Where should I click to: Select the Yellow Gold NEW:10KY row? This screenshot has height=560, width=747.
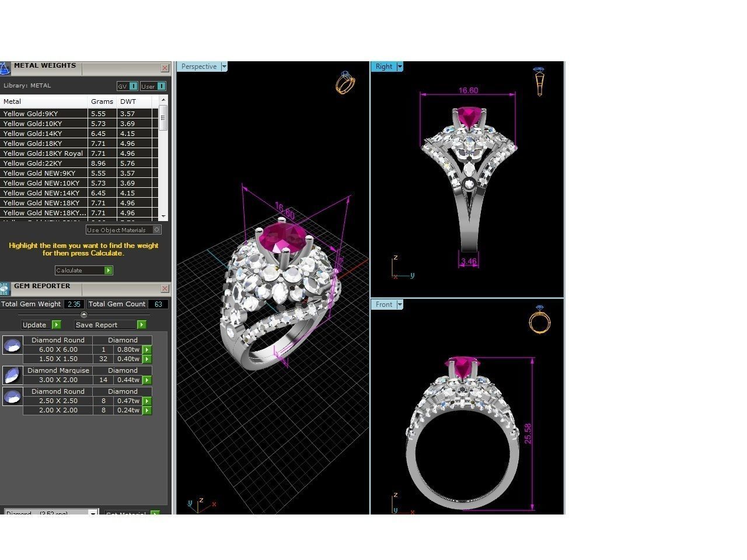79,183
